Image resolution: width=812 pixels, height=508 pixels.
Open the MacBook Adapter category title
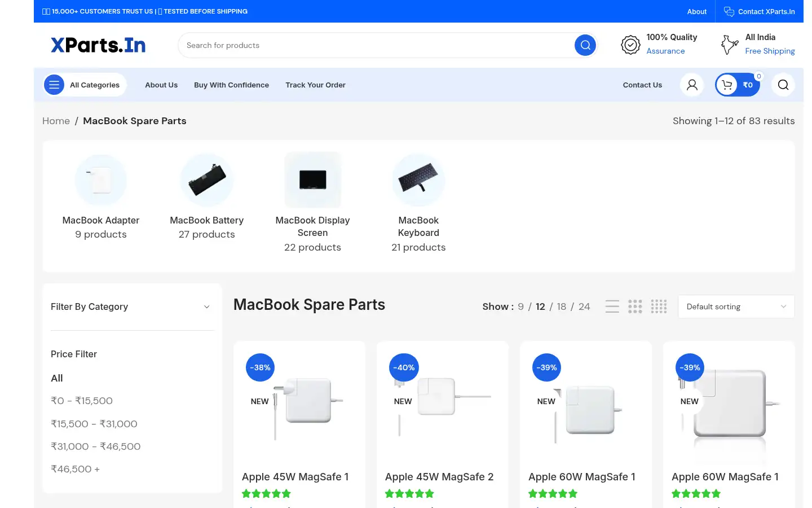tap(101, 220)
